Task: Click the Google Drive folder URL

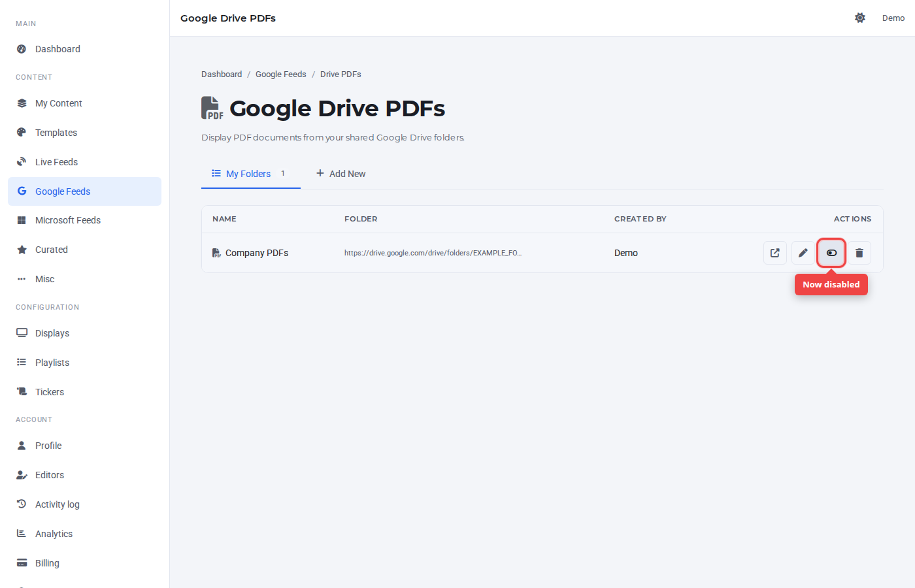Action: (433, 253)
